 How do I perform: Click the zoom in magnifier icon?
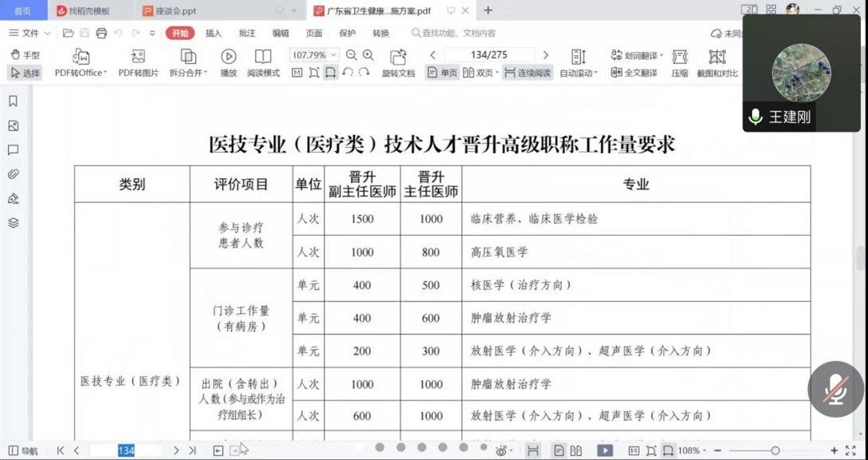click(368, 55)
